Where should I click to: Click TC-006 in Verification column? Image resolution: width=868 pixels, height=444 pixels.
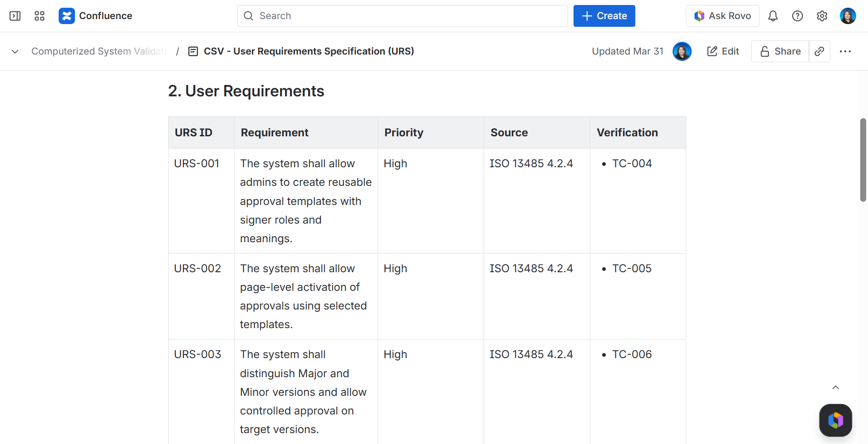coord(632,354)
